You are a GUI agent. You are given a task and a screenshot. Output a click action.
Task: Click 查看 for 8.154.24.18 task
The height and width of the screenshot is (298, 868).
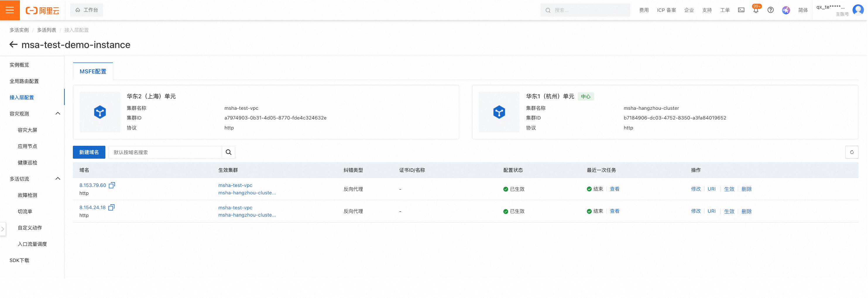coord(614,211)
